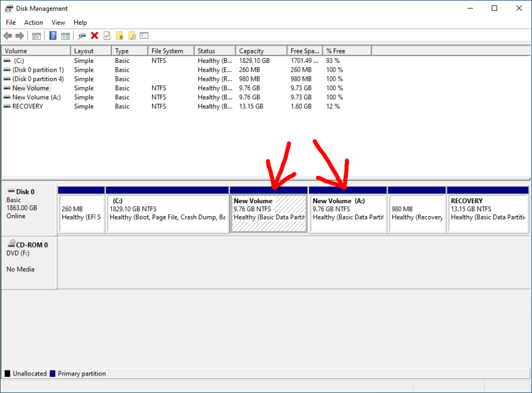Toggle the Show/Hide Action Pane icon
This screenshot has height=393, width=532.
[x=66, y=35]
